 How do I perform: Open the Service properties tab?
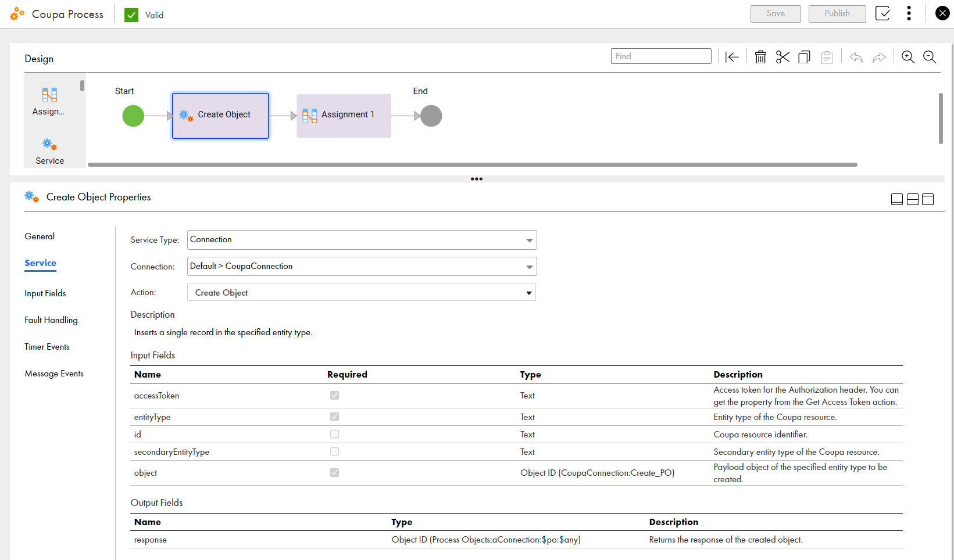pyautogui.click(x=40, y=263)
